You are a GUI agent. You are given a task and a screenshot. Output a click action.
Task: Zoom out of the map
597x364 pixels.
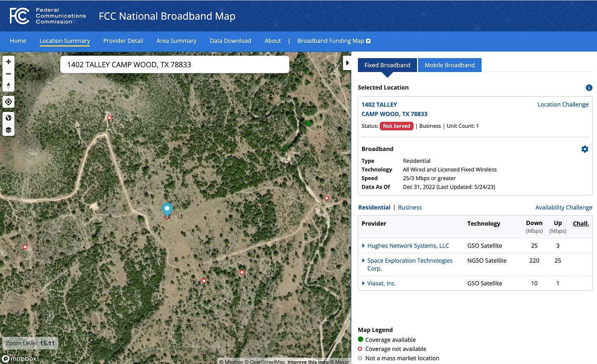[x=8, y=74]
